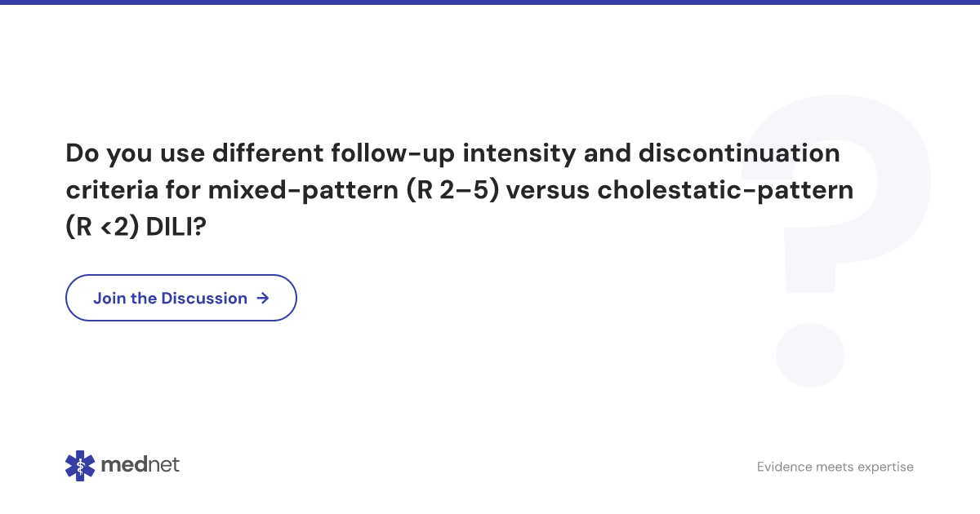Click the mednet wordmark text
The width and height of the screenshot is (980, 514).
pos(140,465)
